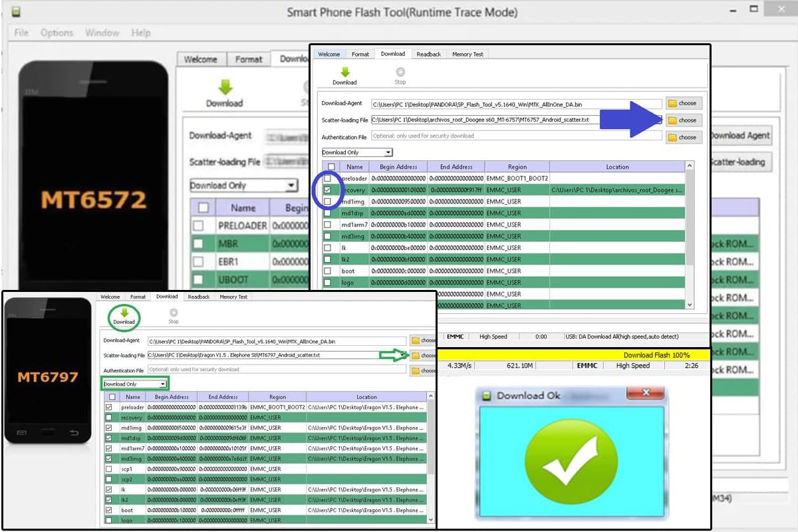
Task: Click the green checkmark in Download Ok dialog
Action: (x=570, y=461)
